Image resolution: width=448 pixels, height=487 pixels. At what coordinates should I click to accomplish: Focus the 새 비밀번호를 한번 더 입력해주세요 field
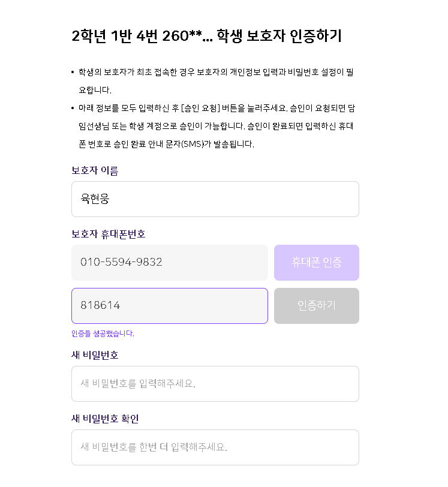coord(215,447)
